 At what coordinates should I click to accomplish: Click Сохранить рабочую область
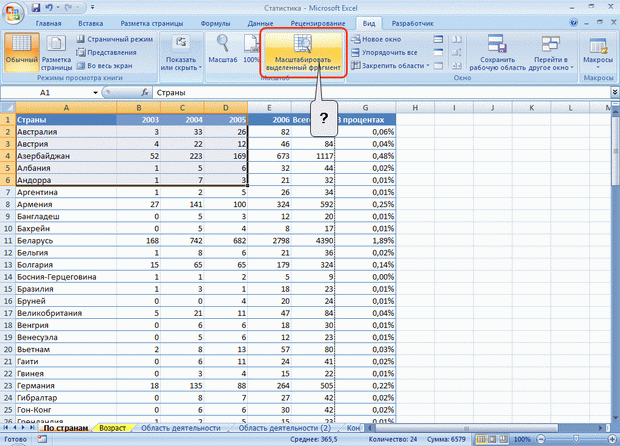point(497,53)
